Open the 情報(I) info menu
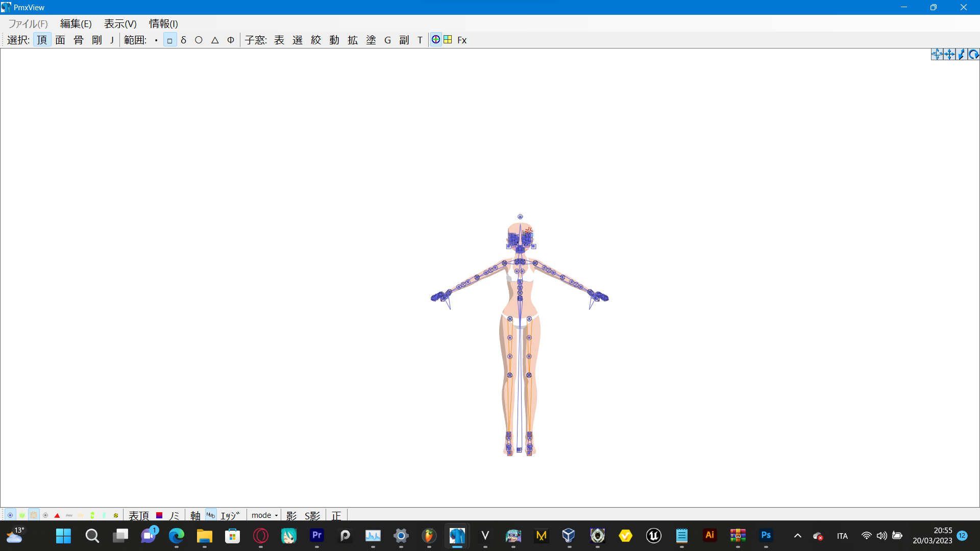The width and height of the screenshot is (980, 551). tap(163, 24)
